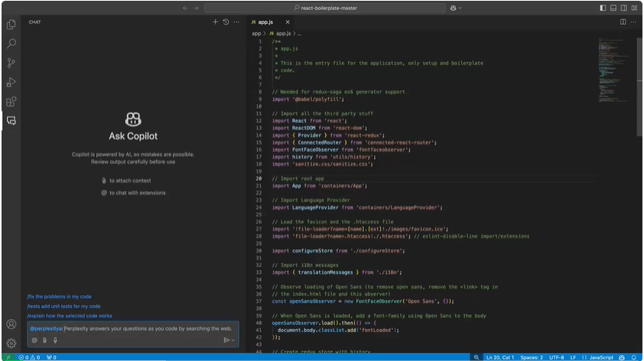
Task: Click the editor vertical scrollbar
Action: pyautogui.click(x=639, y=86)
